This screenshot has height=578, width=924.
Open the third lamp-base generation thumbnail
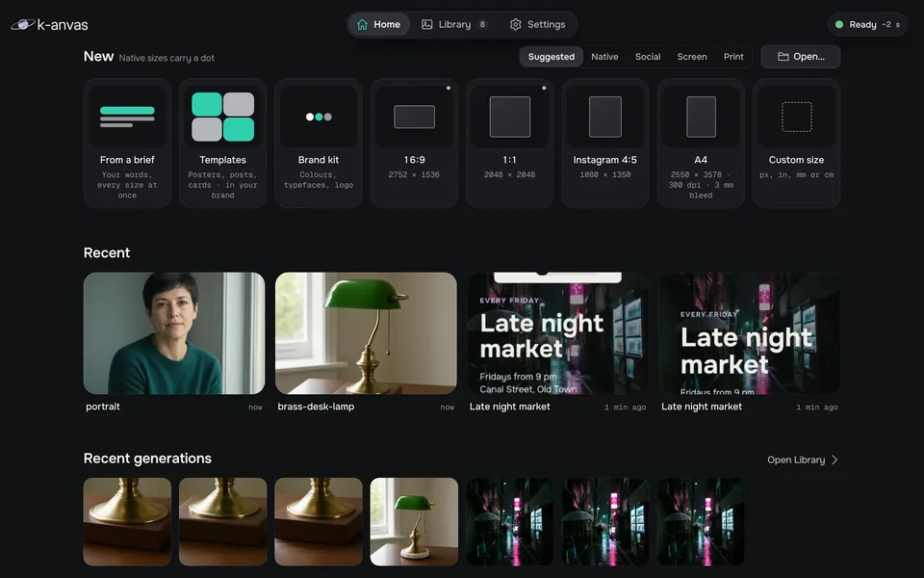point(319,522)
